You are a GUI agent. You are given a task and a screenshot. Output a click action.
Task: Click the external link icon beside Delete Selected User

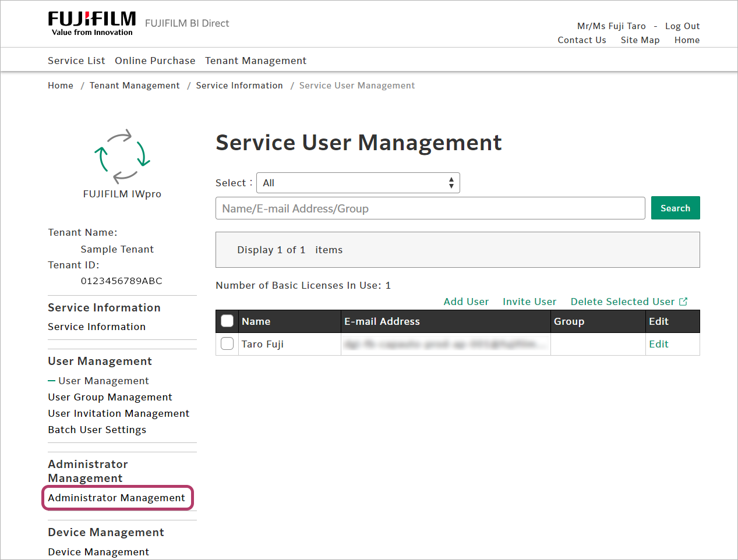(x=683, y=302)
